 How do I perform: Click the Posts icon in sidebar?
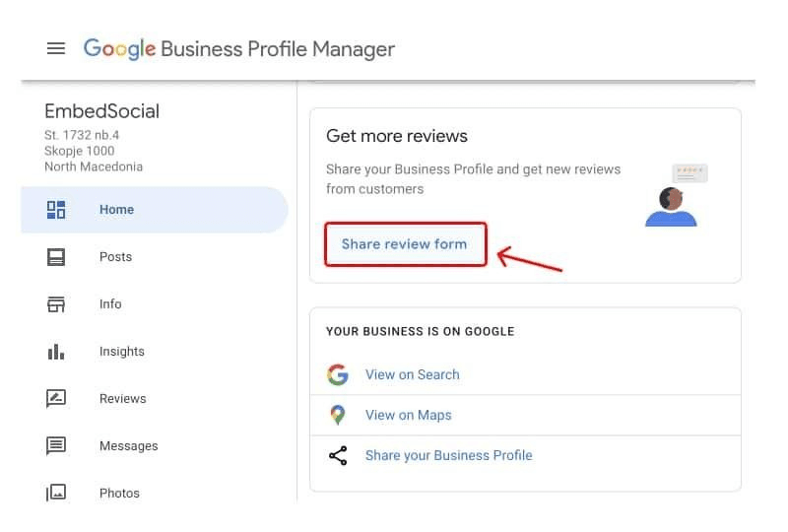tap(56, 257)
